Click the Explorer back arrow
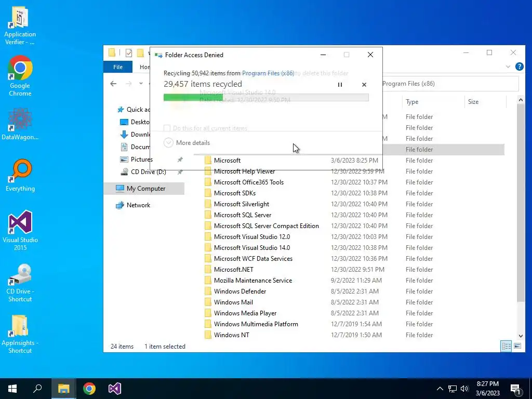Screen dimensions: 532x399 tap(113, 84)
